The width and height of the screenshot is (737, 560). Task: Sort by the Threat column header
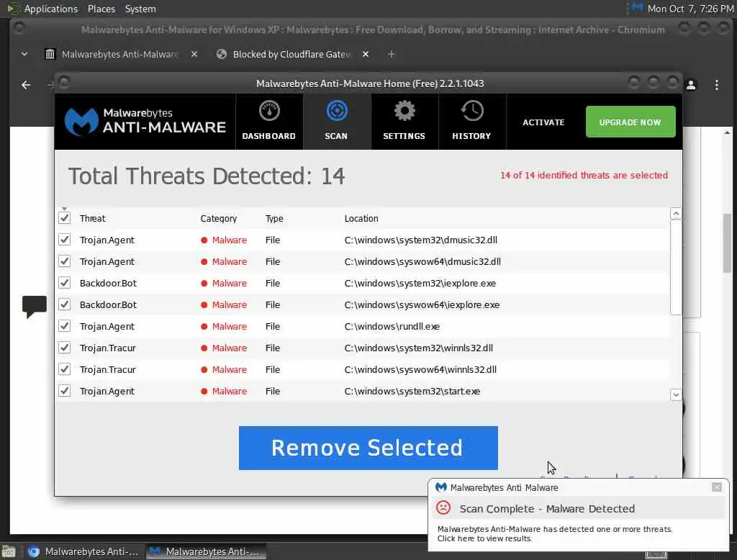pyautogui.click(x=93, y=219)
